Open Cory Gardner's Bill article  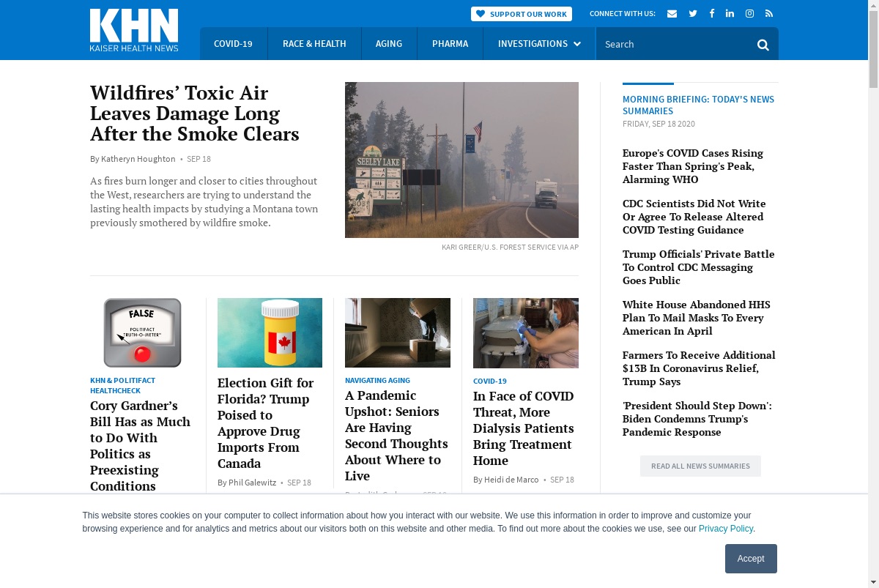(141, 446)
